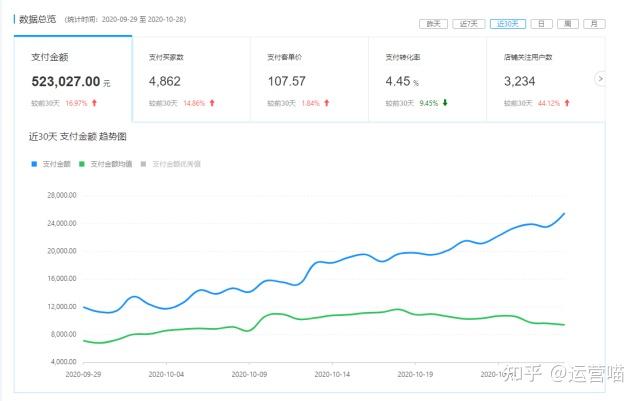The height and width of the screenshot is (401, 641).
Task: Click the 4,000.00 y-axis label
Action: coord(63,362)
